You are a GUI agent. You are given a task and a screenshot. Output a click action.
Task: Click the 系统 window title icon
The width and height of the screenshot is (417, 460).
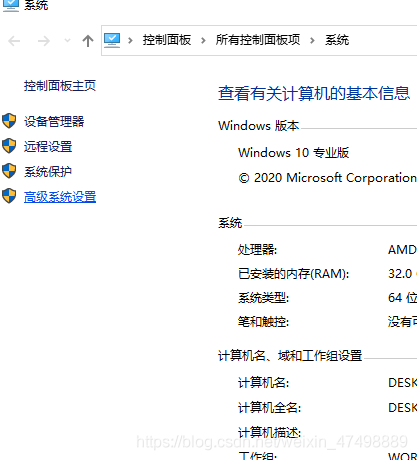click(x=11, y=5)
